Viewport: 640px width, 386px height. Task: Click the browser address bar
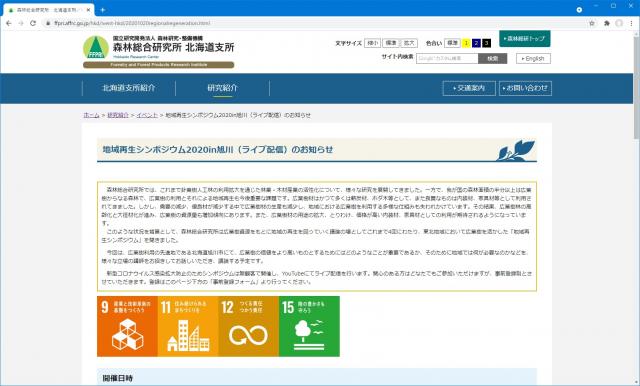[x=314, y=23]
